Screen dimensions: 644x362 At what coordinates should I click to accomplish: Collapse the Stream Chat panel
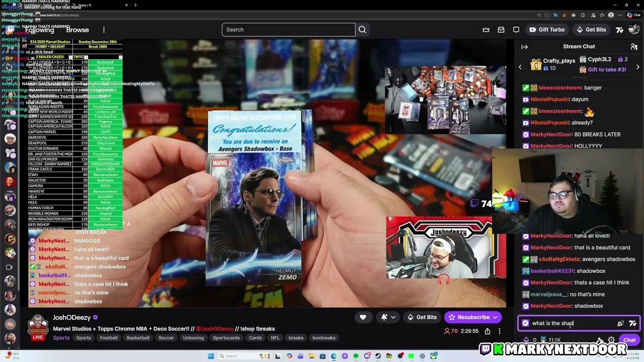tap(525, 47)
